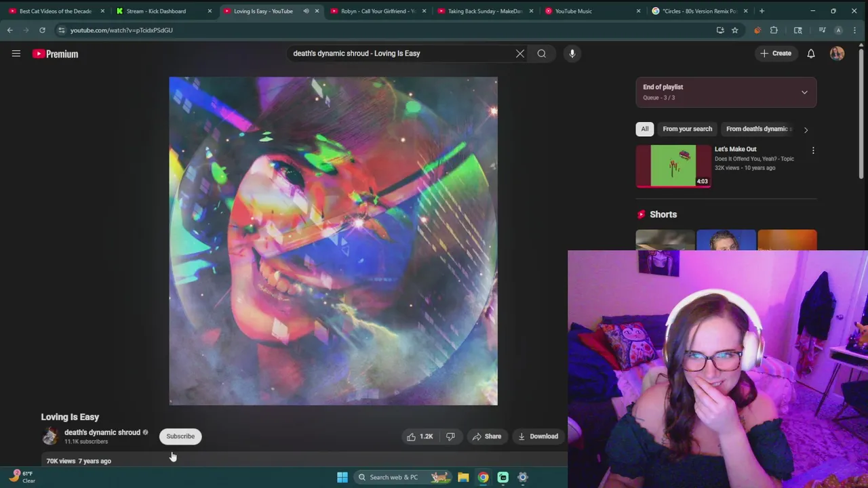Click the Create button
Screen dimensions: 868x488
[x=776, y=54]
